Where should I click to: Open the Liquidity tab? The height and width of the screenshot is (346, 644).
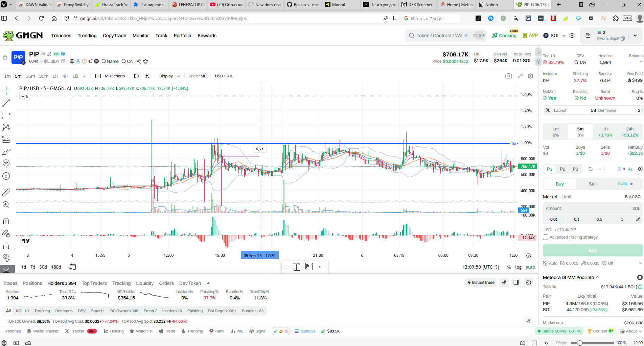point(145,283)
